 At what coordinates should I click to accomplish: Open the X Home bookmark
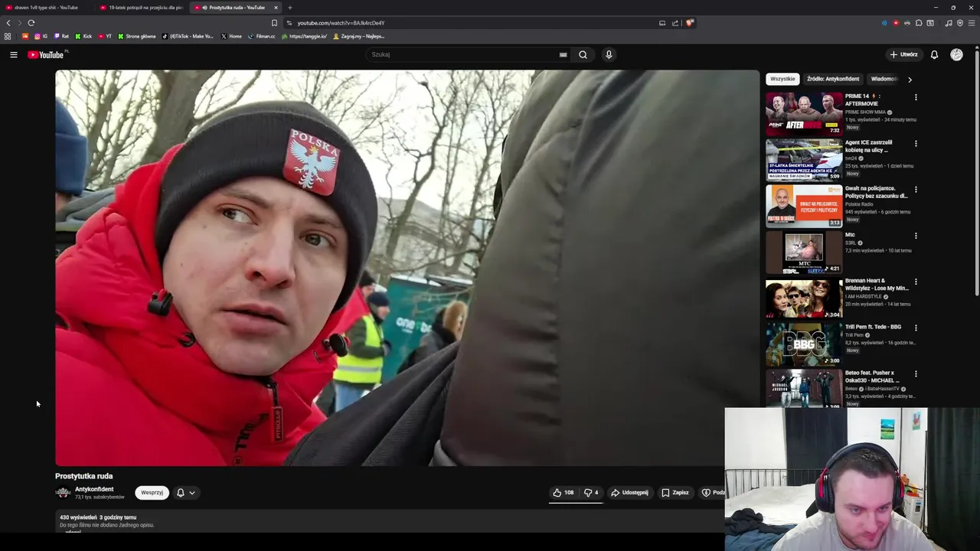click(x=231, y=36)
